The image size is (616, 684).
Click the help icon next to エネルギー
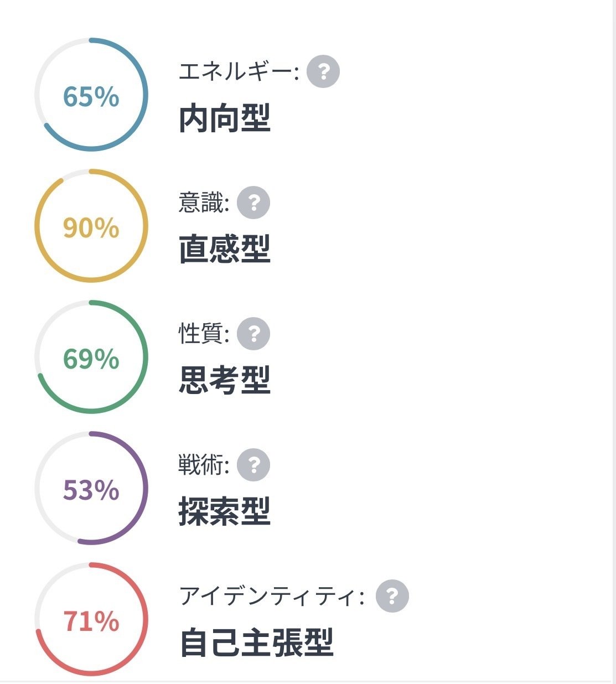[323, 71]
